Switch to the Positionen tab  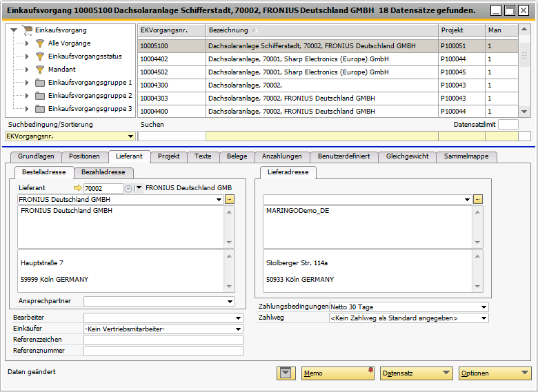(x=84, y=156)
